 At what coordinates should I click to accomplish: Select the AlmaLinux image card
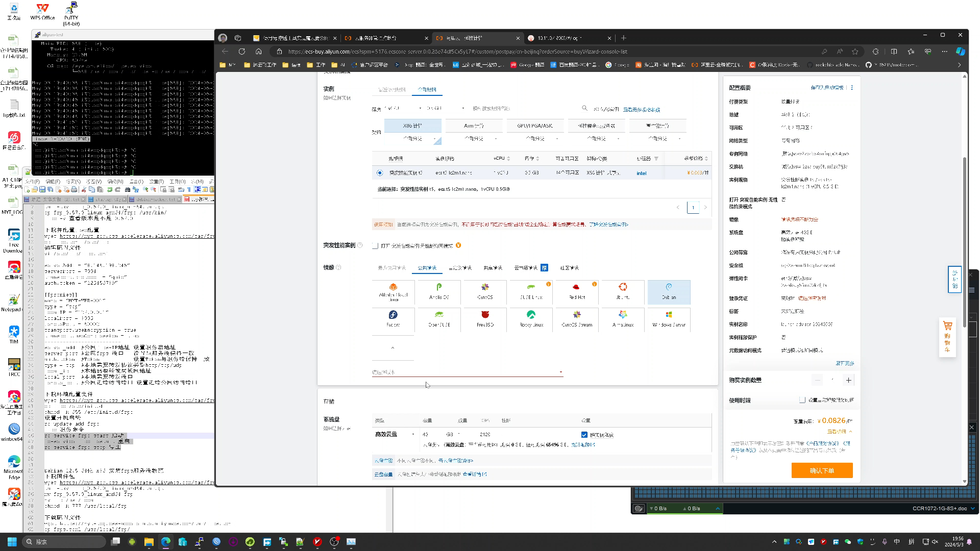(x=623, y=319)
